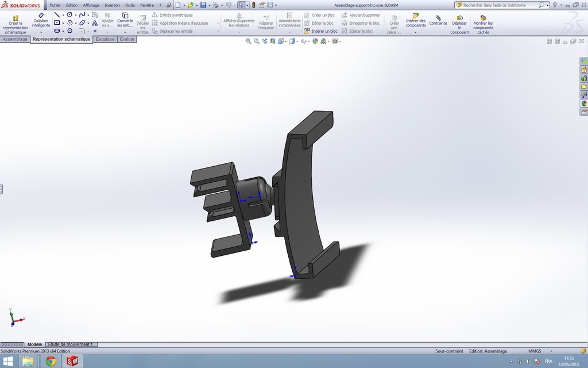This screenshot has width=588, height=368.
Task: Click Convertir les entités tool
Action: click(x=125, y=20)
